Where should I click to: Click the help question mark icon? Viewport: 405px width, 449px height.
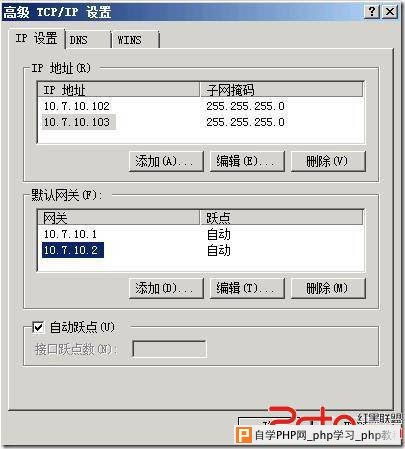(x=372, y=12)
